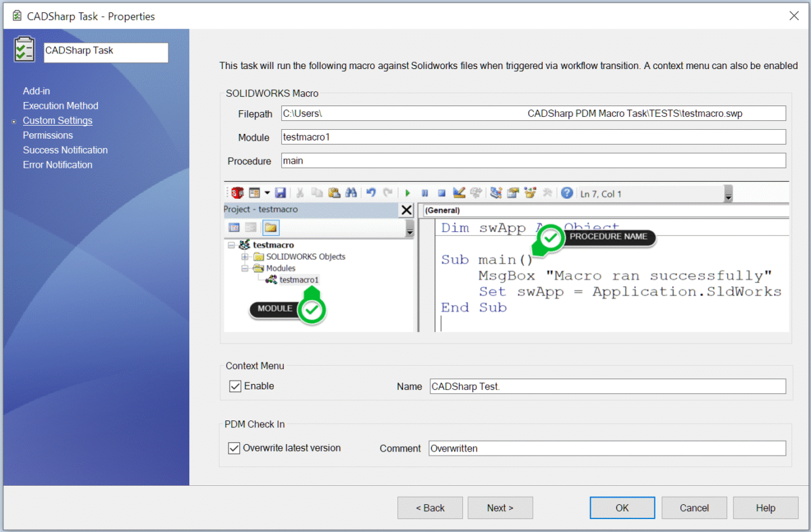Select the Run macro icon
Viewport: 811px width, 532px height.
(x=407, y=193)
